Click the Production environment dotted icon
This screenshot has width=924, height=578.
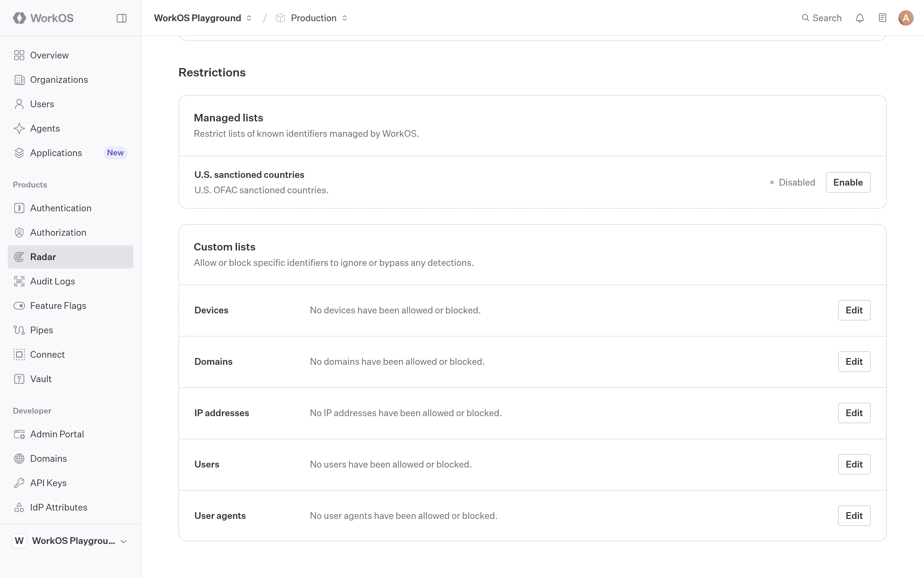pos(280,18)
